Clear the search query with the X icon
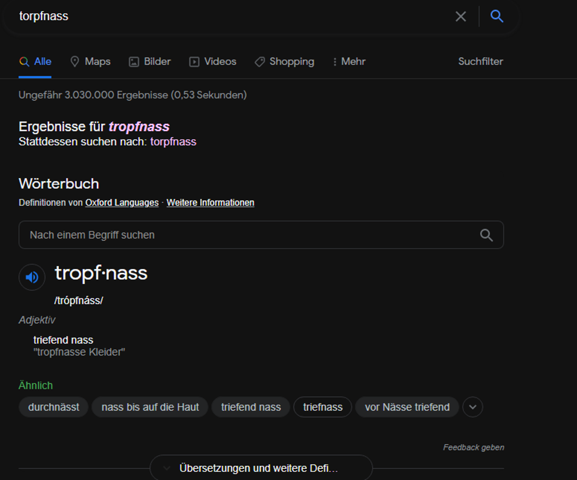577x480 pixels. point(461,16)
